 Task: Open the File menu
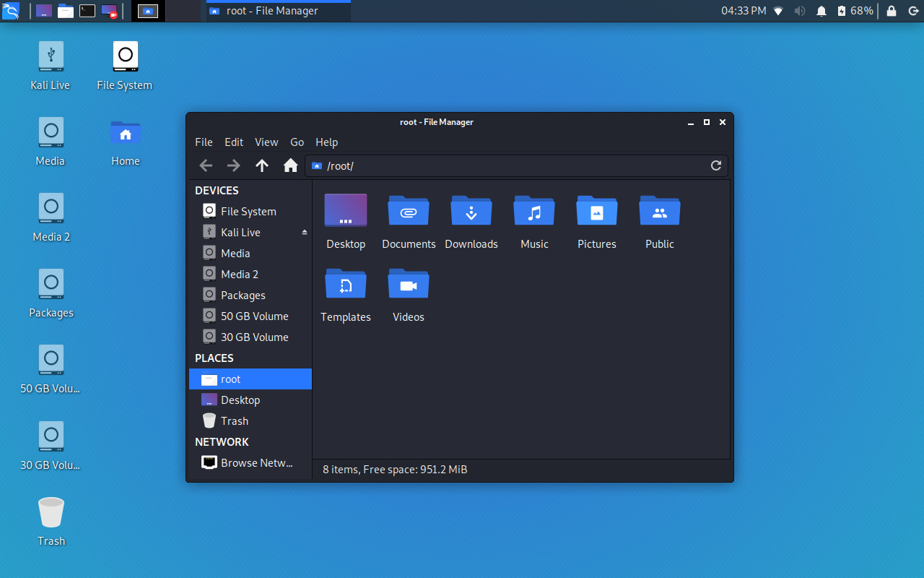204,142
